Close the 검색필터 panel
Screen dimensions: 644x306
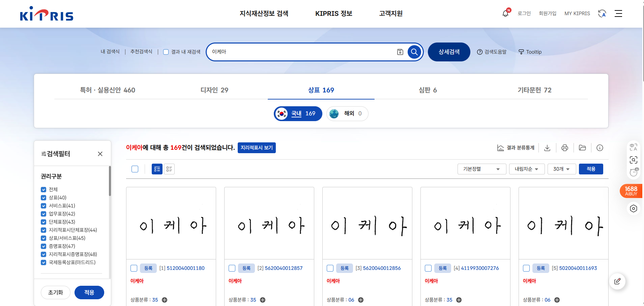coord(100,154)
